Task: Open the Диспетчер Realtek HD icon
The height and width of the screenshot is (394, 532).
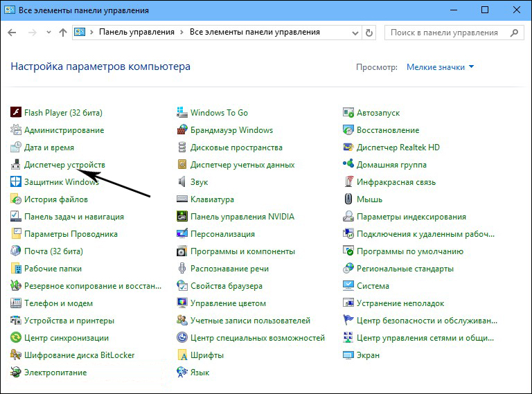Action: click(x=348, y=147)
